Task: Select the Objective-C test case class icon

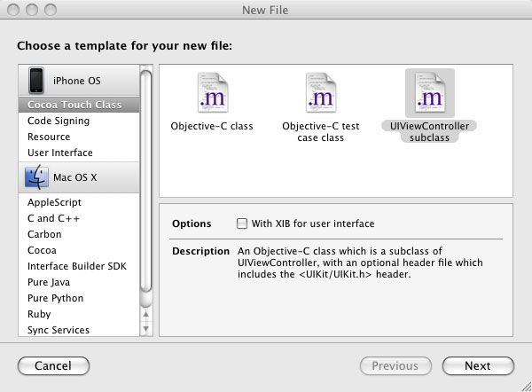Action: coord(321,92)
